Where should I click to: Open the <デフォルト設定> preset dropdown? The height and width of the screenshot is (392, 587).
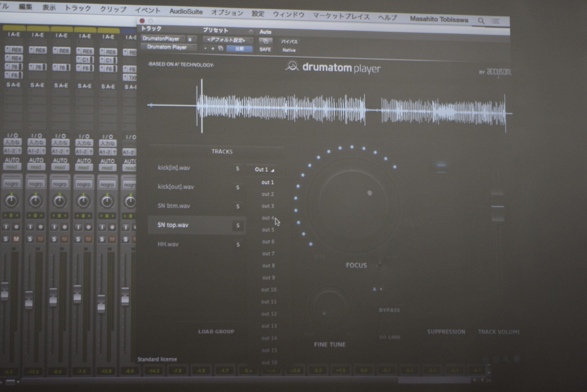tap(228, 40)
